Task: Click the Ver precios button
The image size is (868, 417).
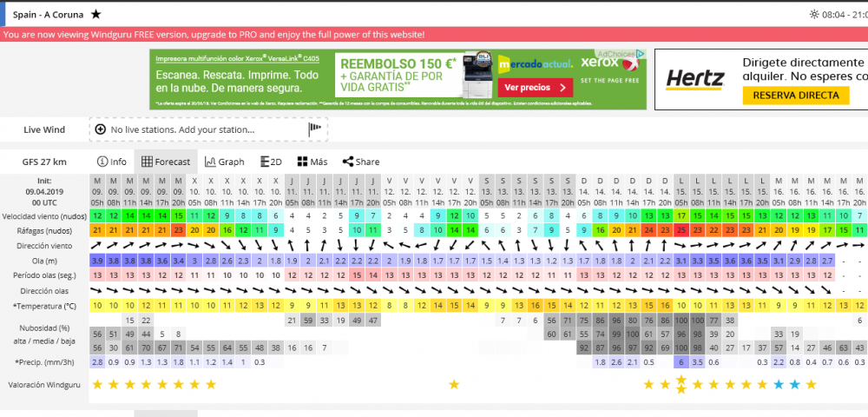Action: point(537,88)
